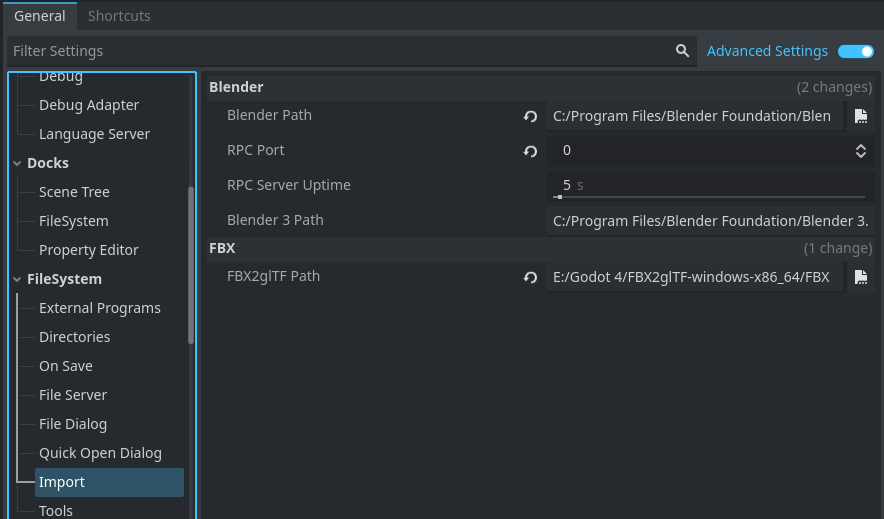
Task: Click the RPC Server Uptime slider
Action: tap(710, 196)
